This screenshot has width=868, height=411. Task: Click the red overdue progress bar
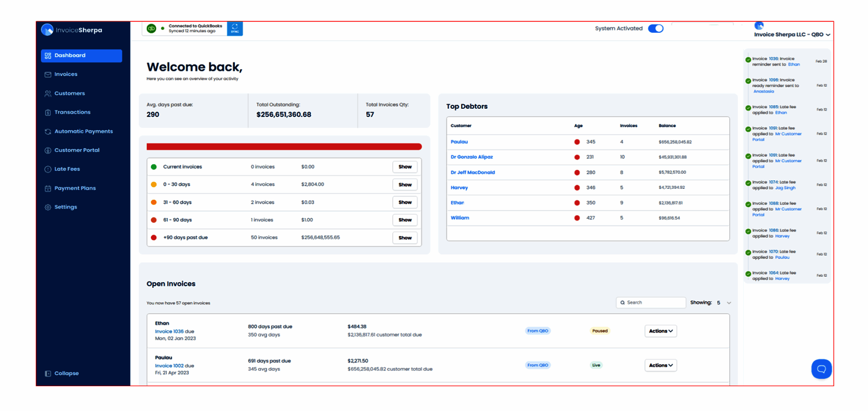pyautogui.click(x=284, y=147)
